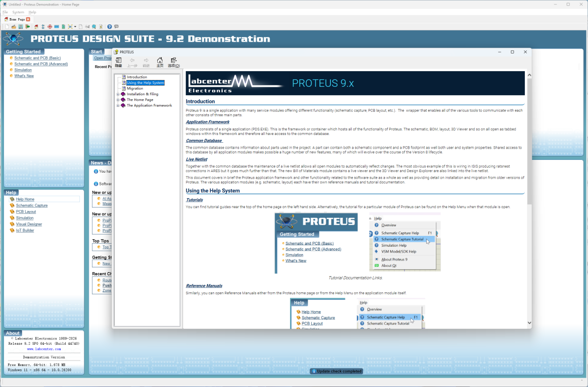
Task: Open What's New link in Getting Started
Action: tap(24, 76)
